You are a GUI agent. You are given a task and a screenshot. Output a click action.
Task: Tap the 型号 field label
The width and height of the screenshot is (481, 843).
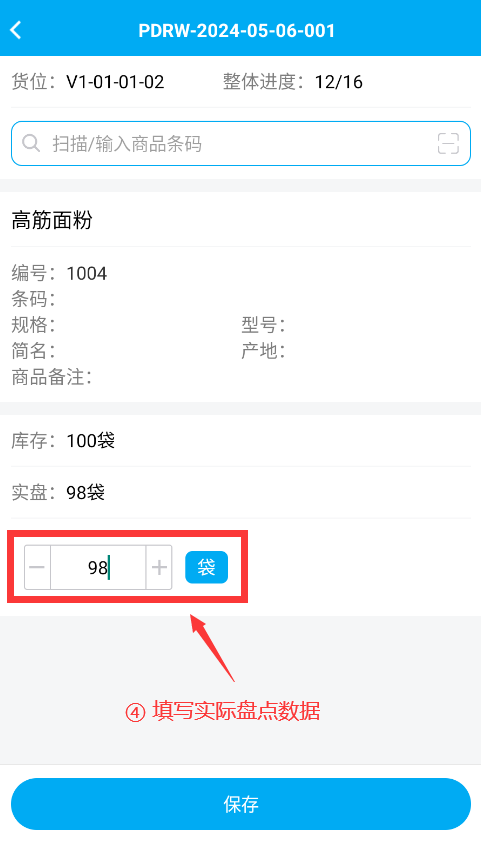(x=263, y=325)
